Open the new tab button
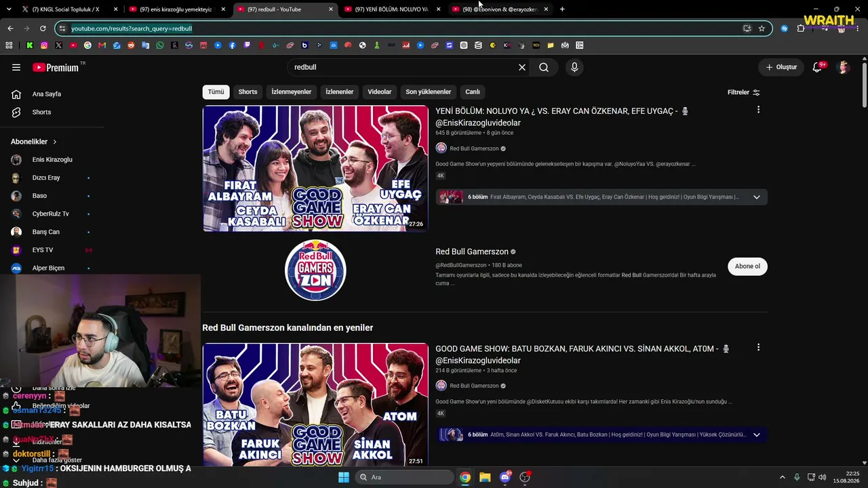The image size is (868, 488). 562,9
